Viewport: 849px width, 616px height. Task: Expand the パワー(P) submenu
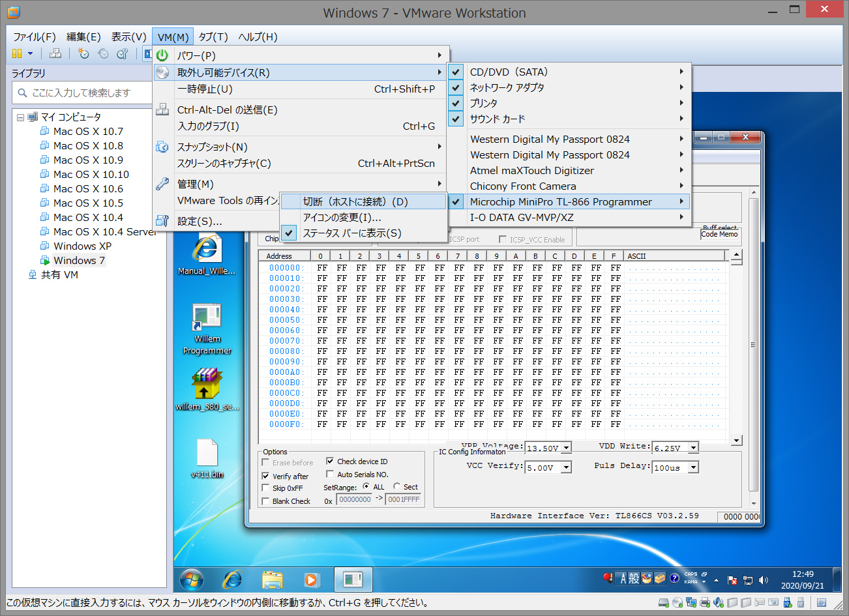300,55
